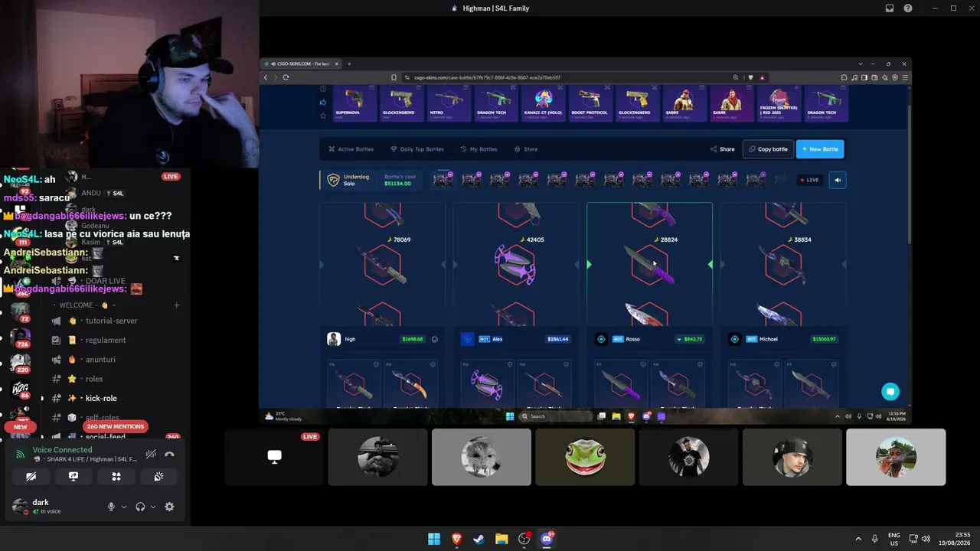The width and height of the screenshot is (980, 551).
Task: Show favorite drops with the star icon
Action: pyautogui.click(x=323, y=116)
